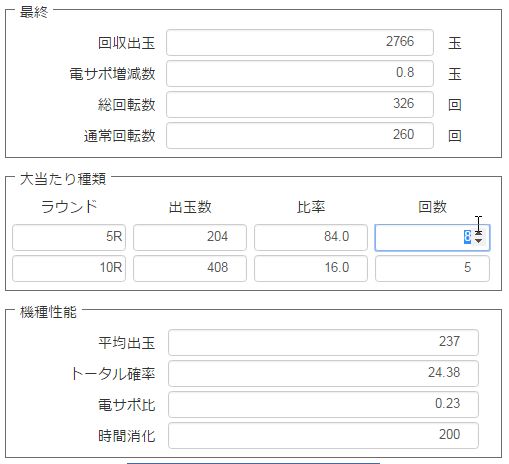Image resolution: width=509 pixels, height=464 pixels.
Task: Focus the 電サポ比 field showing 0.23
Action: 323,404
